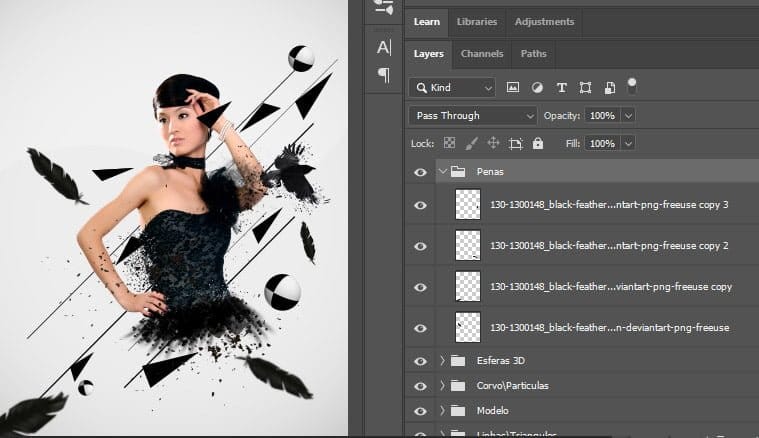Image resolution: width=759 pixels, height=438 pixels.
Task: Click the 'viantart-png-freeuse copy' layer name
Action: 611,287
